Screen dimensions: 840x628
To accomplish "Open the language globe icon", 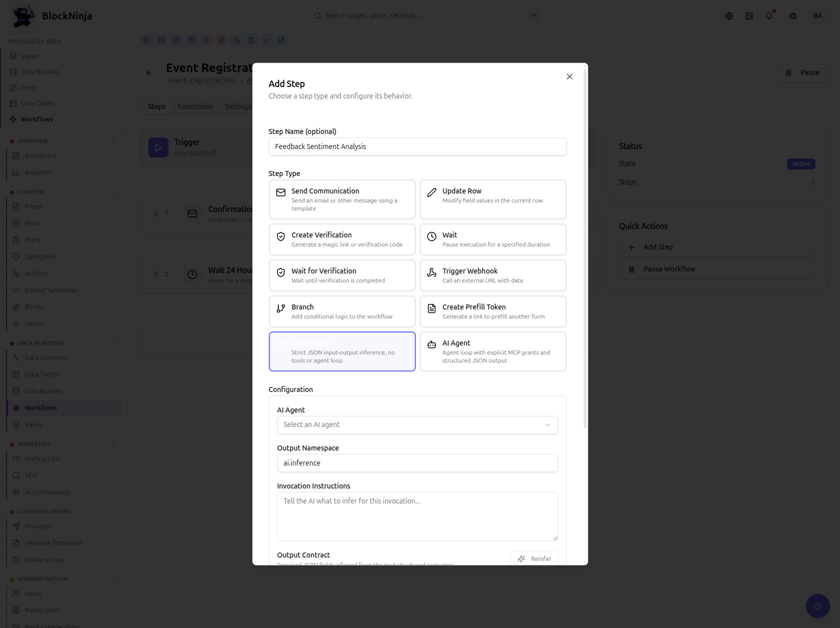I will tap(729, 16).
